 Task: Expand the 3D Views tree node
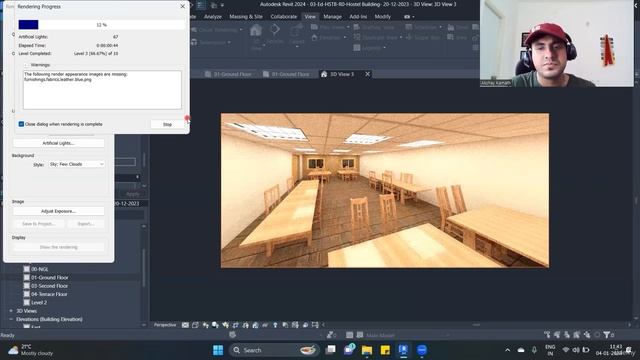11,311
